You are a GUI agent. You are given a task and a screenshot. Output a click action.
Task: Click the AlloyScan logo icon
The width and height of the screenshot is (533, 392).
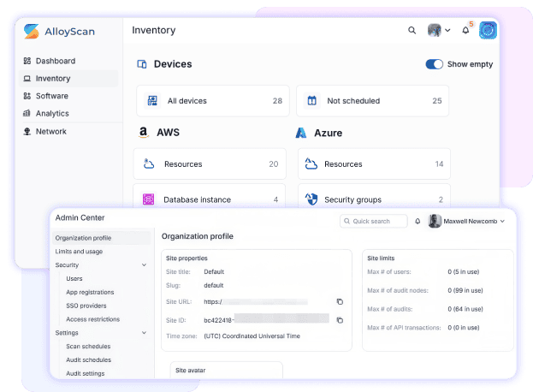[x=32, y=32]
